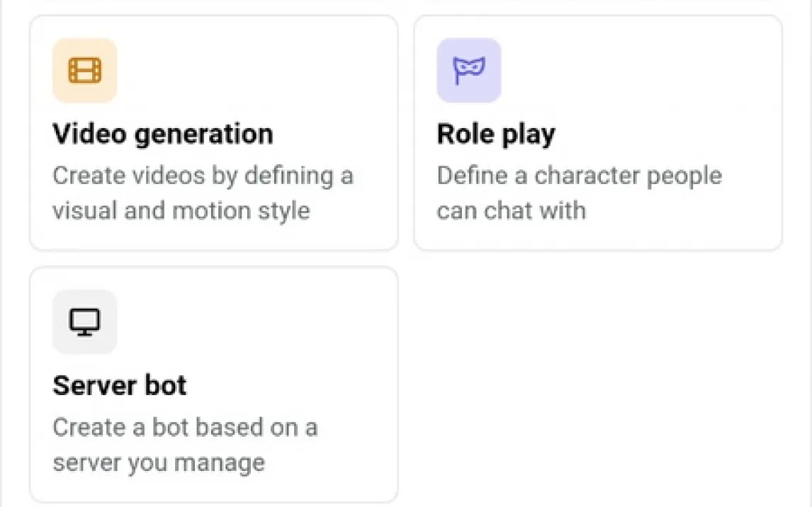Click 'Create videos by defining a' text
Screen dimensions: 812x507
203,176
